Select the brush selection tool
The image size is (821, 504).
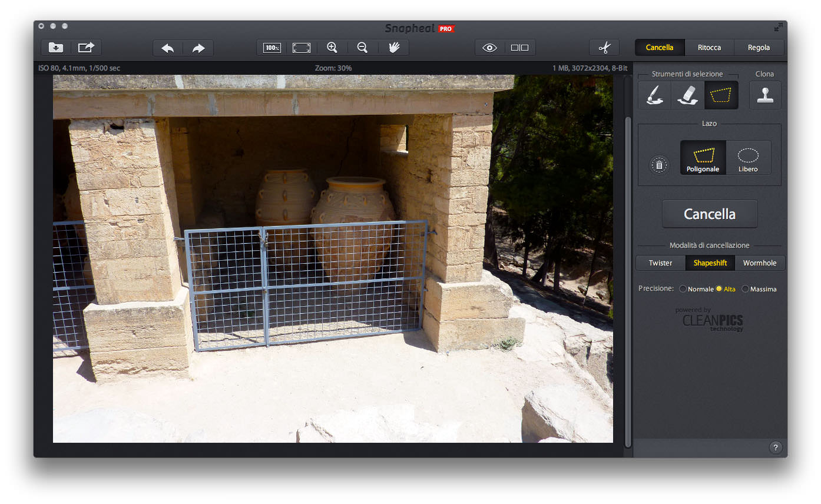point(655,95)
